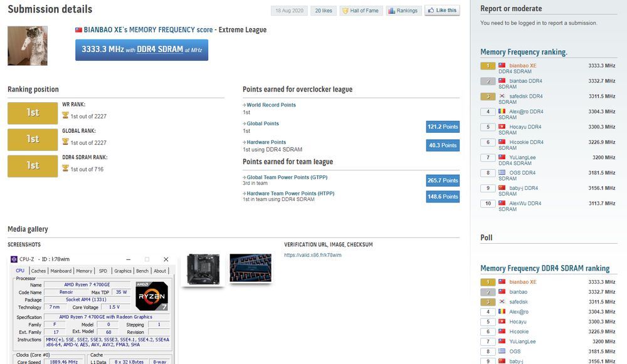Open Global Team Power Points (GTPP) link
This screenshot has height=364, width=627.
coord(287,177)
